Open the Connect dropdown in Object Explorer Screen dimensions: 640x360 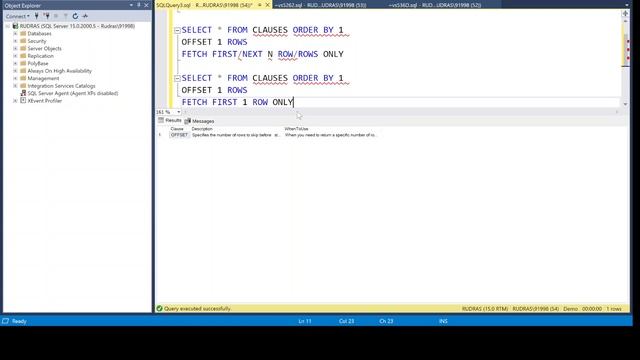click(x=18, y=16)
